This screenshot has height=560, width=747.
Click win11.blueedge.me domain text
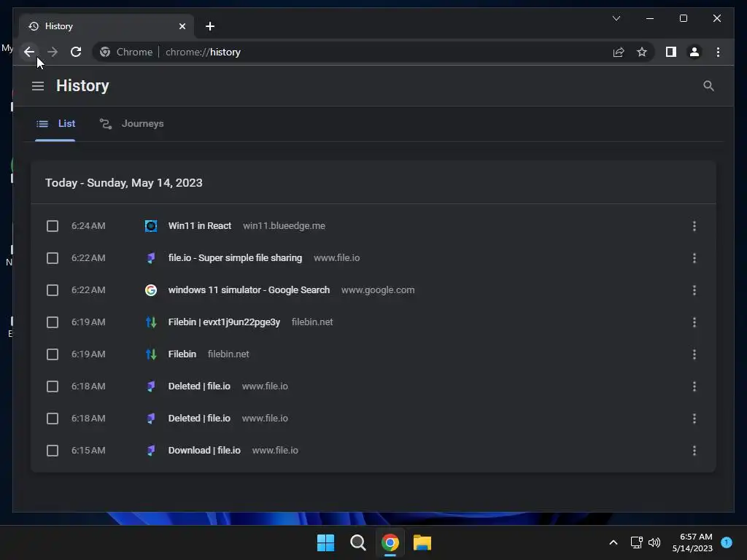click(284, 226)
